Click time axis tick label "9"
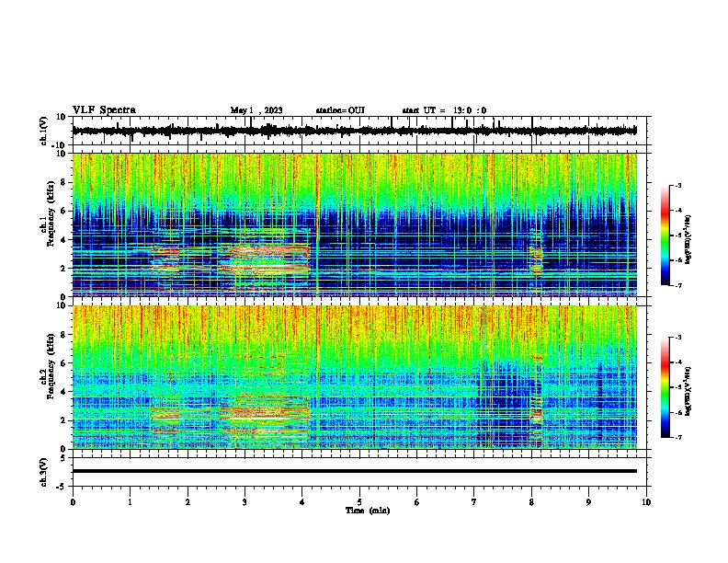Image resolution: width=728 pixels, height=563 pixels. point(588,501)
